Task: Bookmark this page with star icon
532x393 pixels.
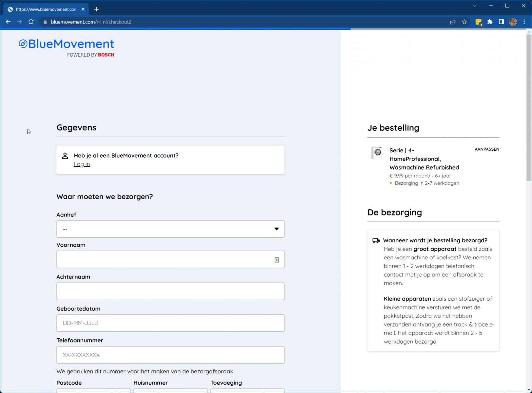Action: (464, 22)
